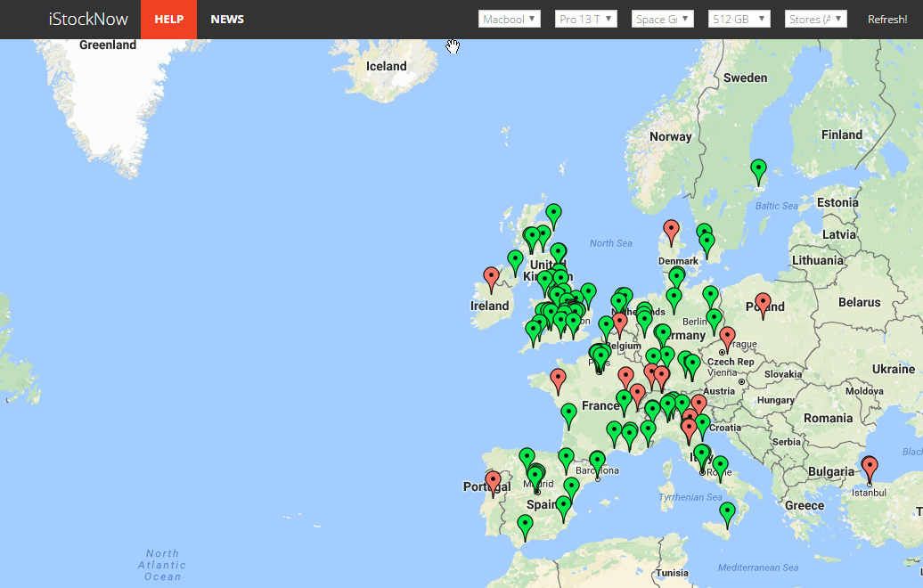
Task: Click the North Atlantic Ocean label
Action: click(162, 565)
